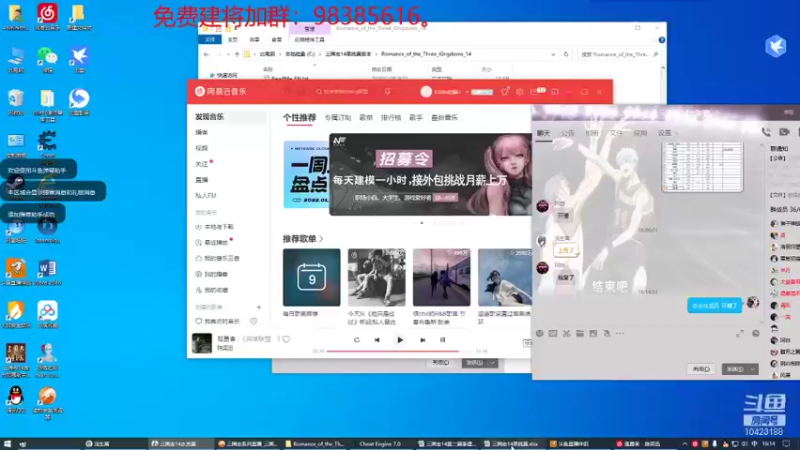Click the send image icon in QQ
The image size is (800, 450).
[593, 334]
